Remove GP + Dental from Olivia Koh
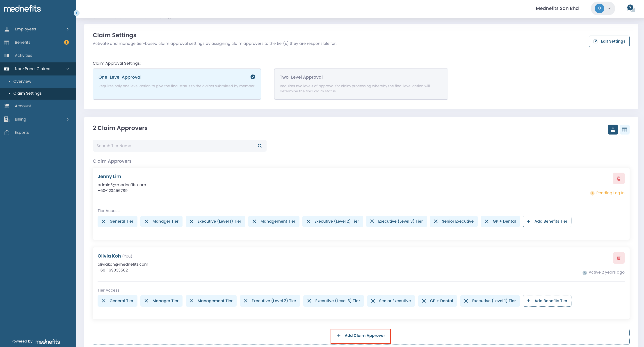The height and width of the screenshot is (347, 644). click(x=424, y=301)
